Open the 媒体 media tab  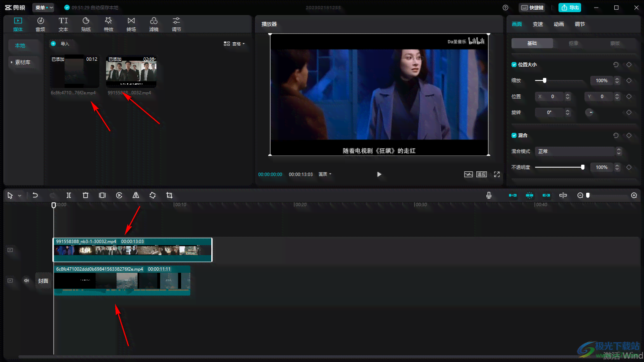click(18, 24)
